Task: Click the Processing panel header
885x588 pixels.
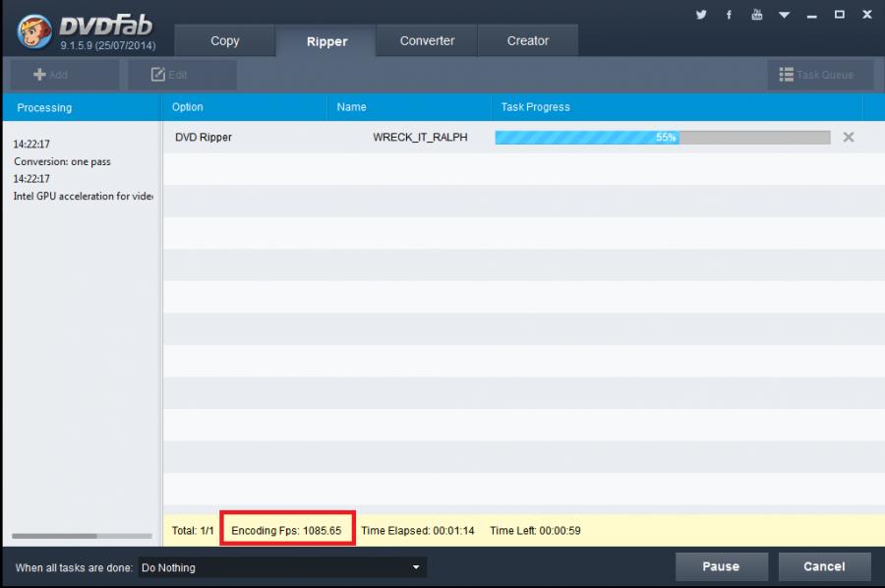Action: coord(82,107)
